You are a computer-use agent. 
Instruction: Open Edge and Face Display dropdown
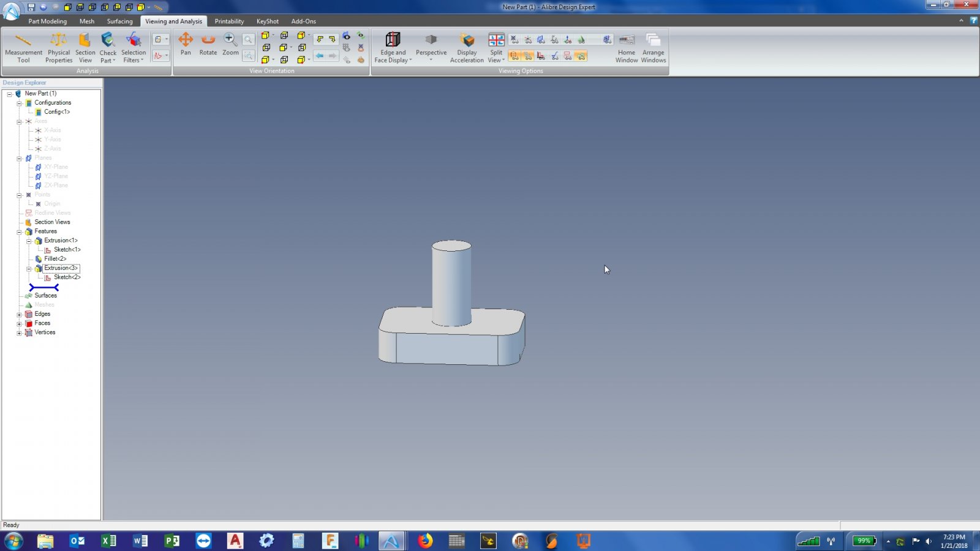(393, 48)
